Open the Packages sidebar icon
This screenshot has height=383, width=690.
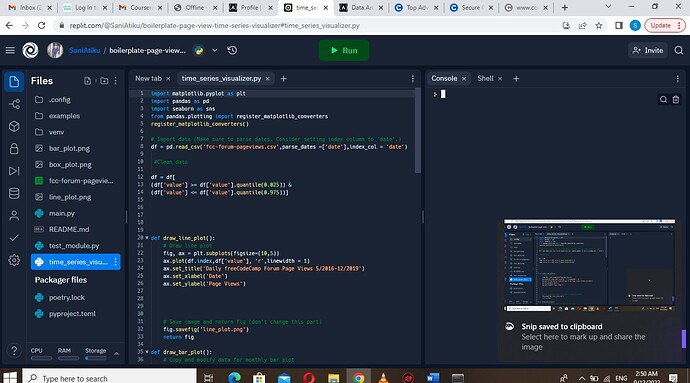coord(14,126)
